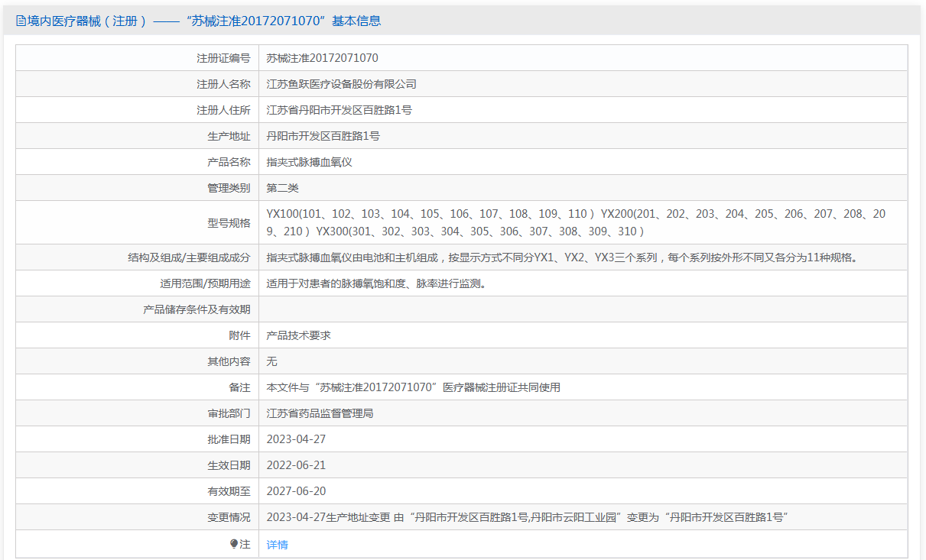Click the 注册证编号 label cell
Image resolution: width=926 pixels, height=560 pixels.
coord(223,58)
